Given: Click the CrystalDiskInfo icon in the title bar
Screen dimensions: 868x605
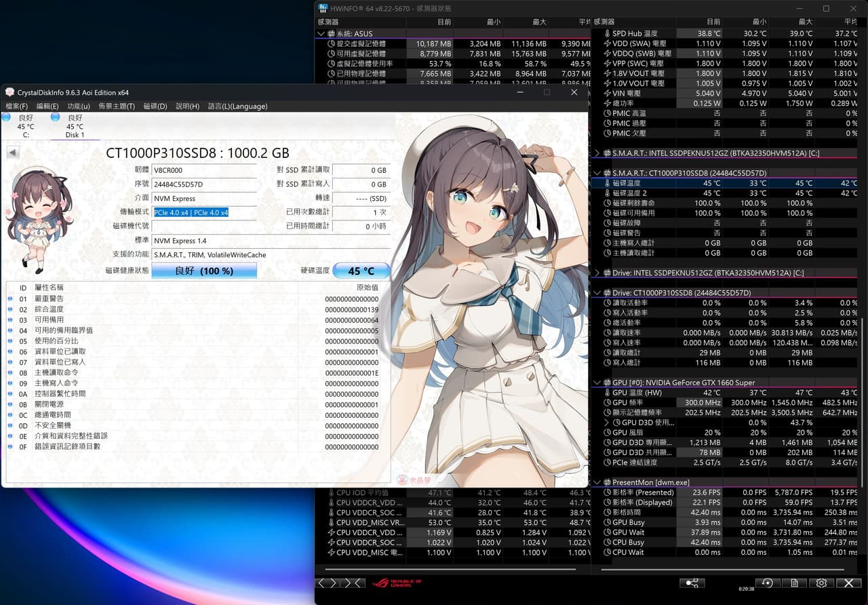Looking at the screenshot, I should (x=9, y=92).
